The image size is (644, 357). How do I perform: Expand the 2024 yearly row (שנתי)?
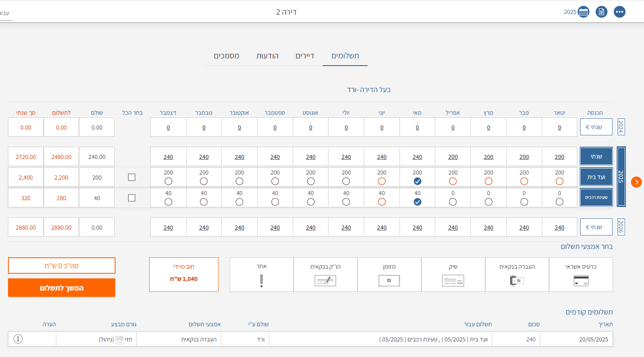596,127
